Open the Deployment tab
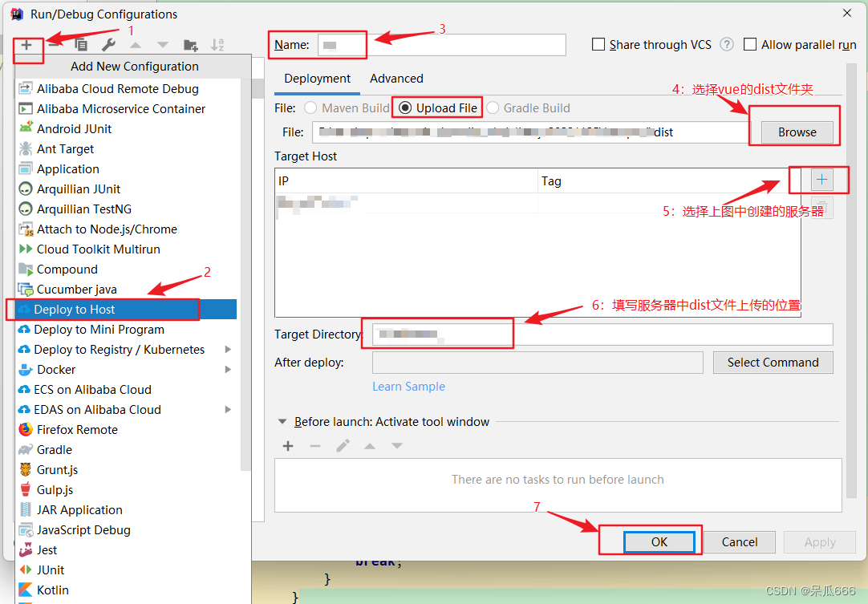The image size is (868, 604). 317,79
